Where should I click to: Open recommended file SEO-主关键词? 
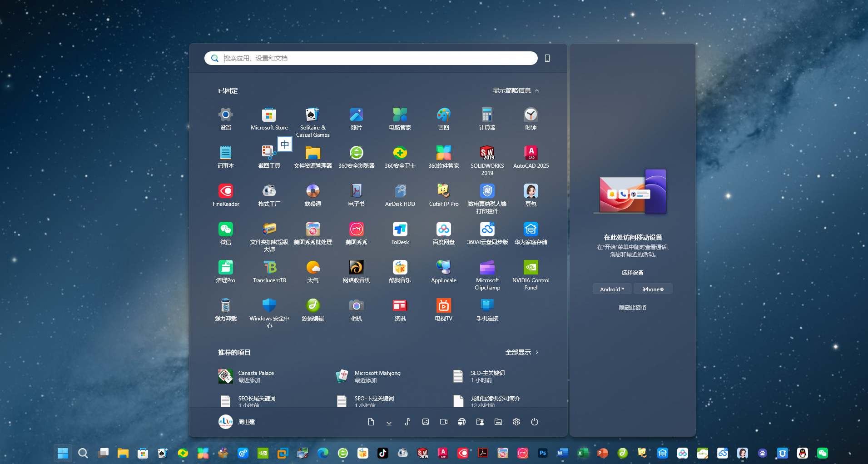479,376
